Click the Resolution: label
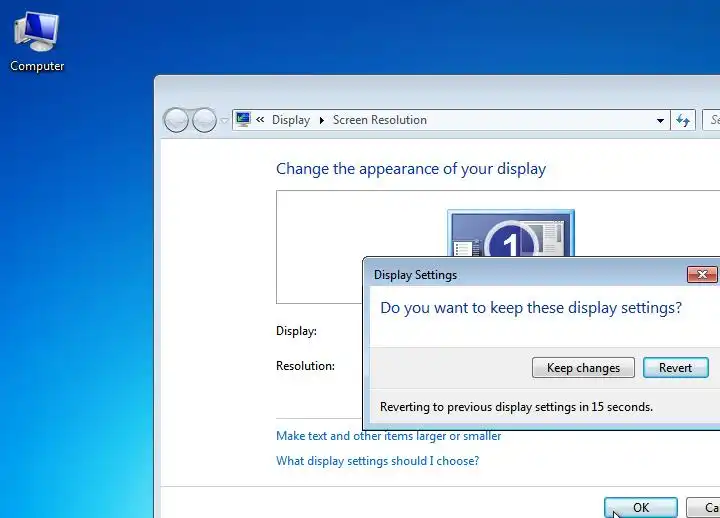 (x=305, y=366)
